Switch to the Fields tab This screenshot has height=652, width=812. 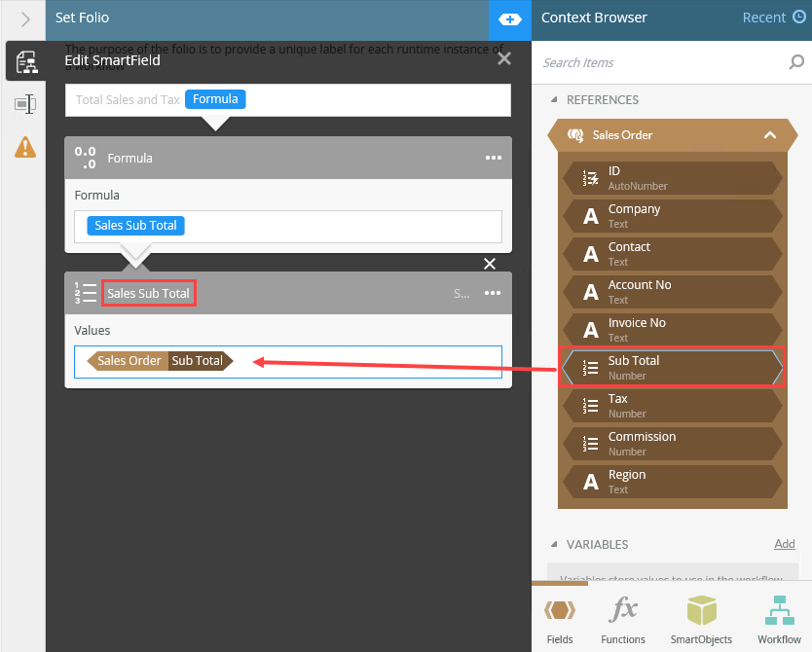(x=560, y=618)
